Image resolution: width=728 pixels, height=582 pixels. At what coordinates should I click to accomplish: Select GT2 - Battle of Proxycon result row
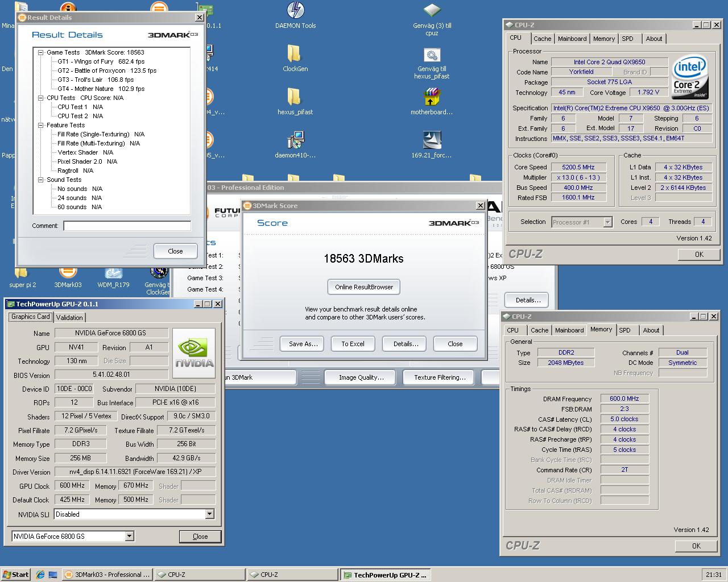tap(107, 70)
